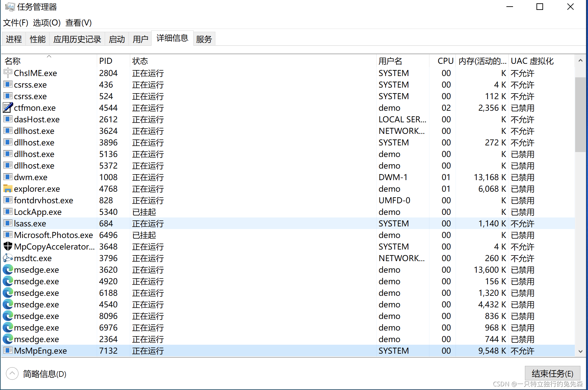Select the explorer.exe process name
The image size is (588, 390).
coord(37,189)
